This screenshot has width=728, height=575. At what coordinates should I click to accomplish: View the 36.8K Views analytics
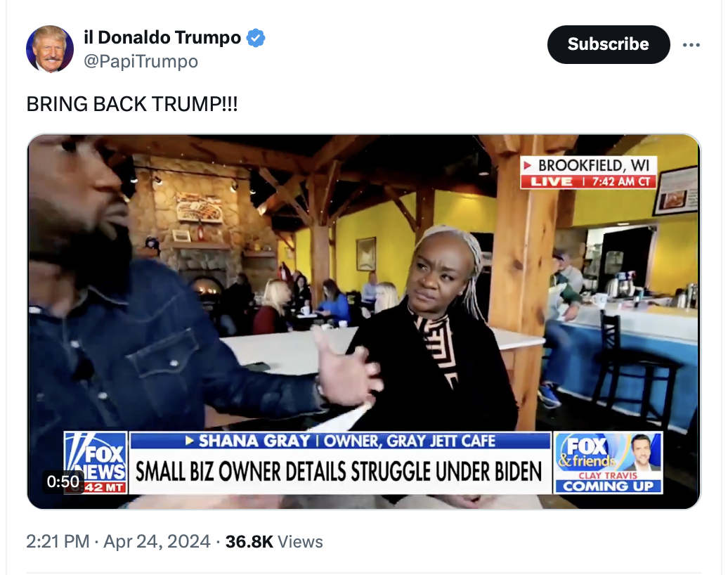pyautogui.click(x=274, y=541)
